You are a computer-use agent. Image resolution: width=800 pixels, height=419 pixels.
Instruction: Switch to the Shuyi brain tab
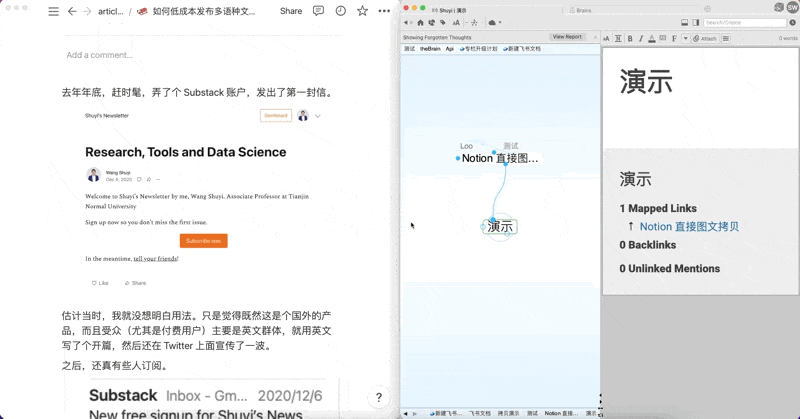(x=449, y=10)
